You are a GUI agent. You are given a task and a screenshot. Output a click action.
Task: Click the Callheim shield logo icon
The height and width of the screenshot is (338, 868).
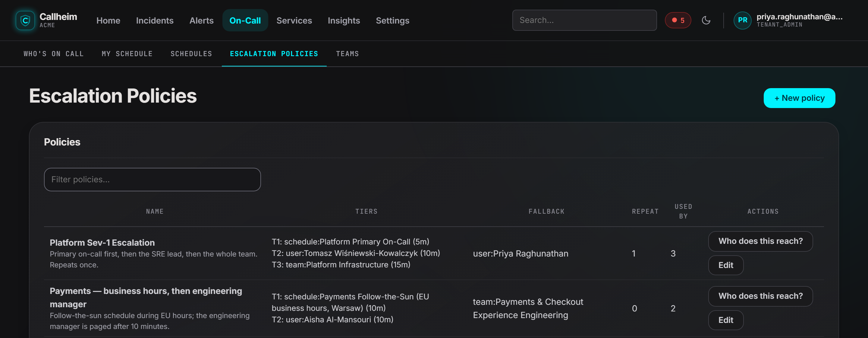coord(25,21)
